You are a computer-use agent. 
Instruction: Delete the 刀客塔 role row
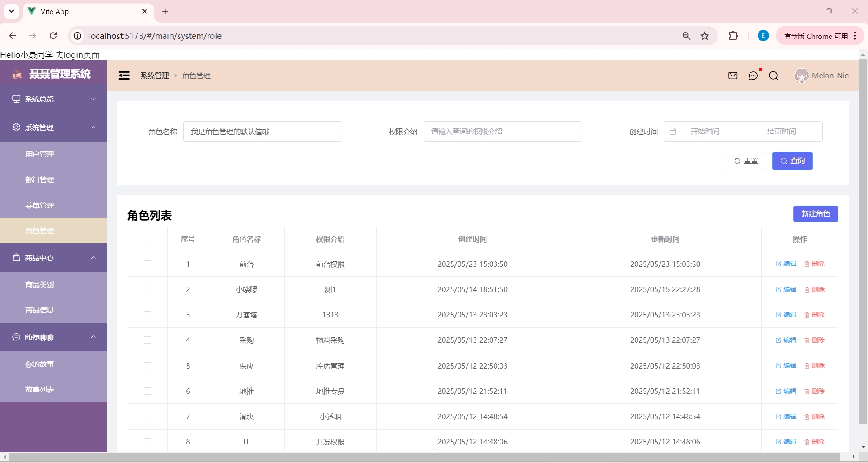(814, 315)
